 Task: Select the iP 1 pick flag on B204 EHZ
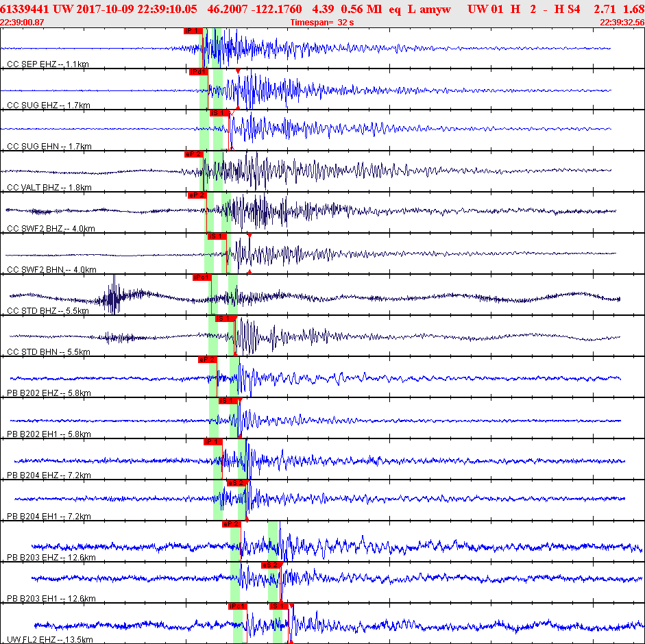click(213, 442)
